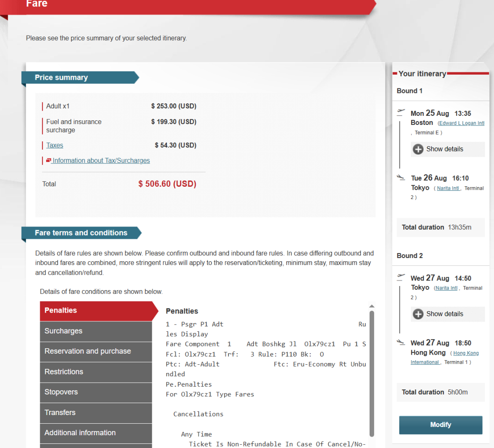Click the scroll-up arrow of fare rules pane

372,306
